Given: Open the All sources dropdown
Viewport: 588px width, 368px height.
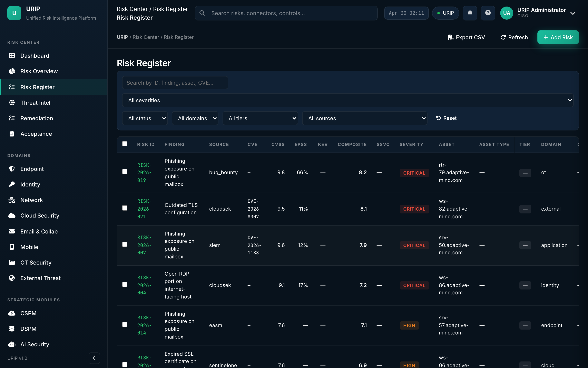Looking at the screenshot, I should 364,118.
